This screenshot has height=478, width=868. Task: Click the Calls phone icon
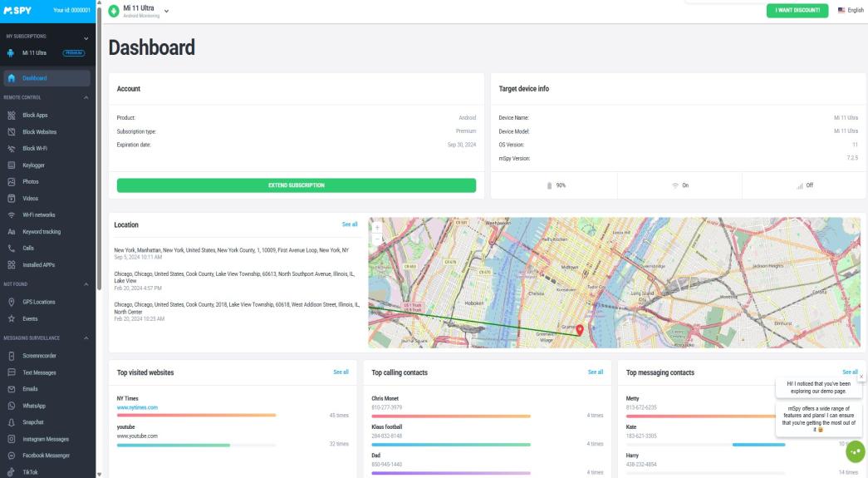(x=12, y=249)
